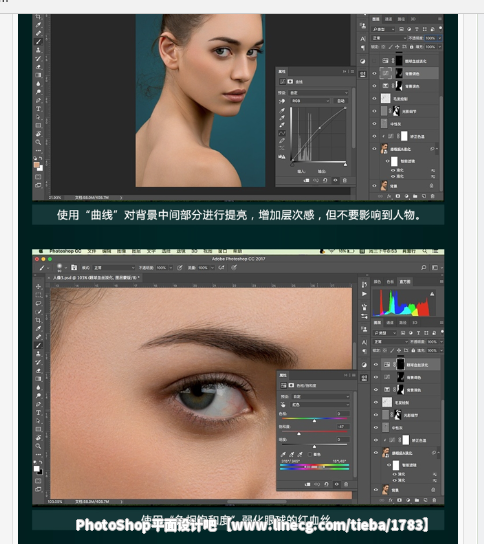Click Auto button in Curves panel
The width and height of the screenshot is (484, 544).
point(341,101)
